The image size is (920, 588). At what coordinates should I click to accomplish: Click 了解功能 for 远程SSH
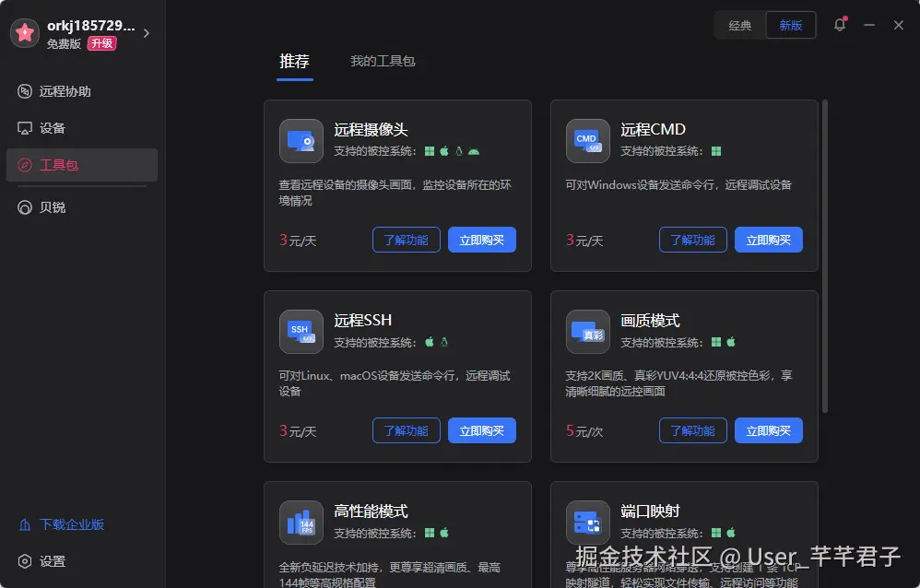point(407,430)
